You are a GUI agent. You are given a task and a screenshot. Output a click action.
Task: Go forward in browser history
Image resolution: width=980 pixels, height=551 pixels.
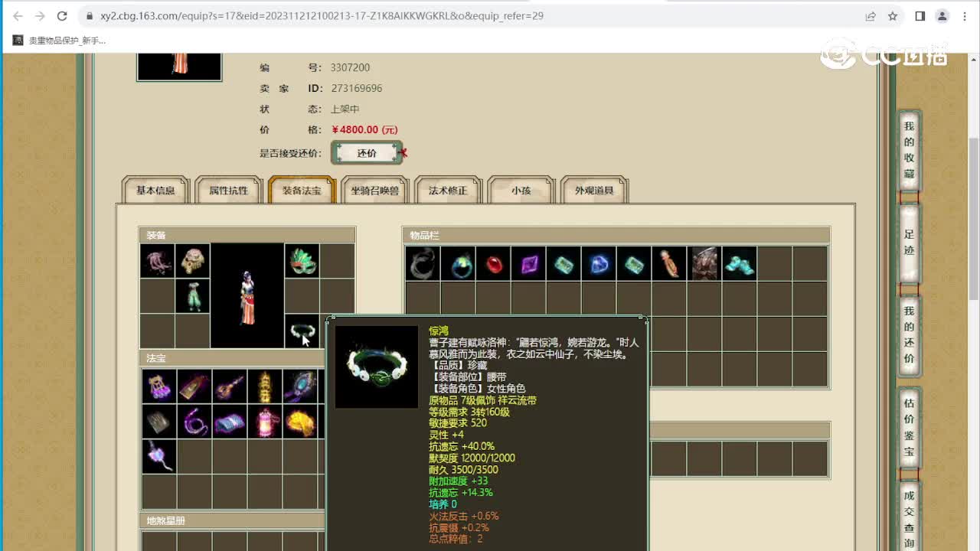[x=40, y=16]
